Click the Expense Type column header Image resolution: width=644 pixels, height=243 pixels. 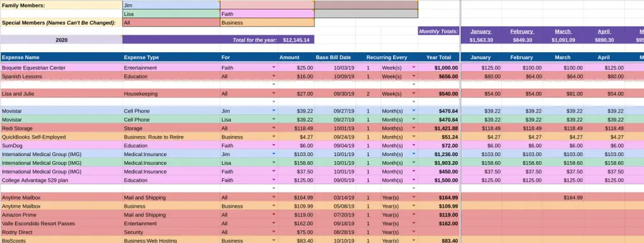[171, 57]
